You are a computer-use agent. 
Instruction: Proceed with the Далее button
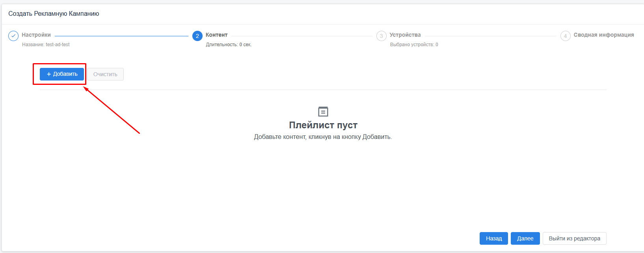click(525, 238)
